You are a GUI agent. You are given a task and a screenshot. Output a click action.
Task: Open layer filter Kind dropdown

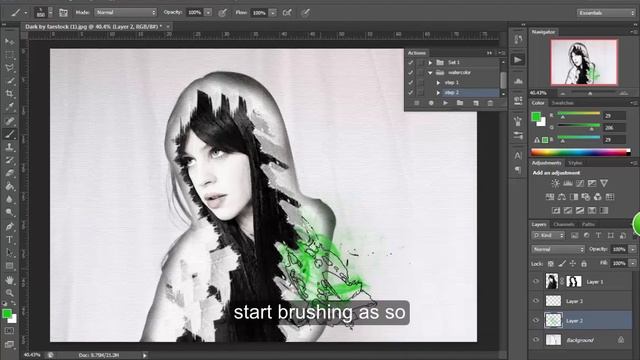pyautogui.click(x=548, y=236)
